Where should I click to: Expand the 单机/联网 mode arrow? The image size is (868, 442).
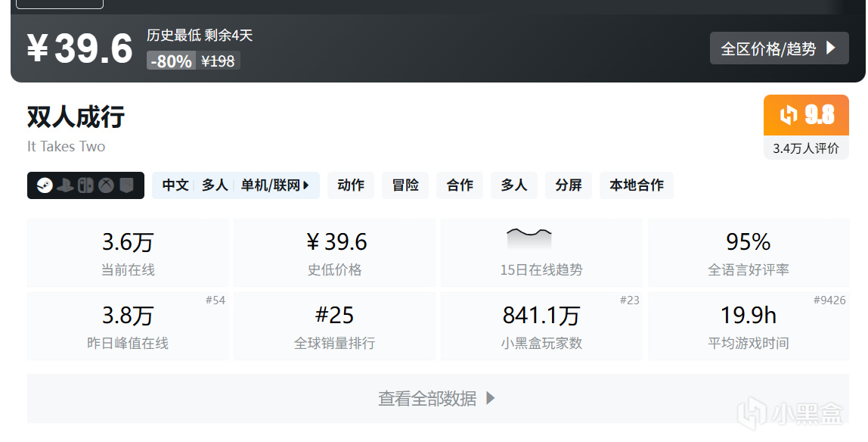[x=306, y=185]
